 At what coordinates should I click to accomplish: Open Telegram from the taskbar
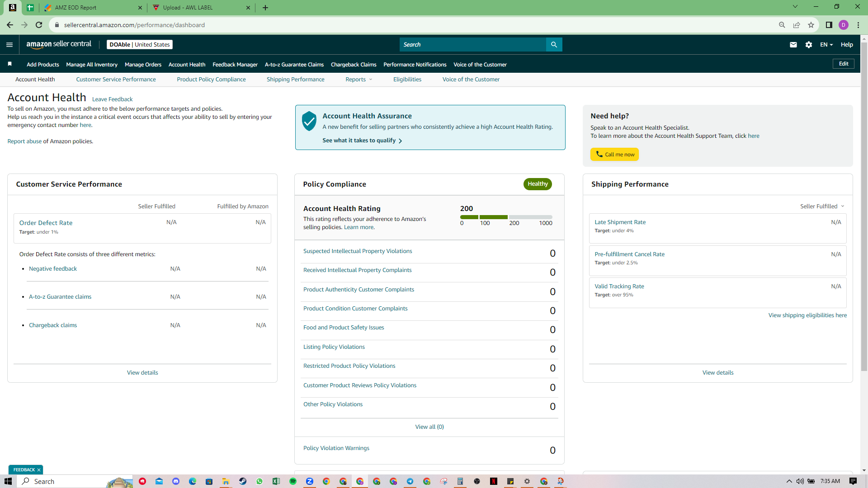click(x=410, y=481)
